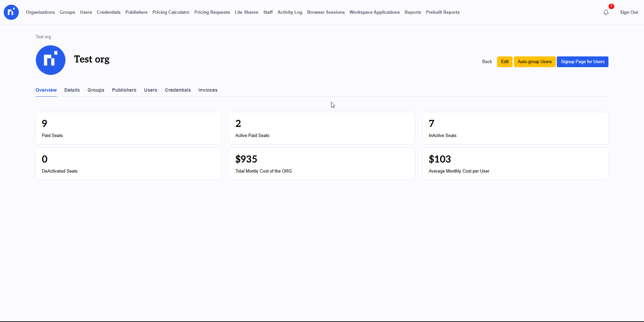Click the app logo in top-left corner

click(11, 12)
